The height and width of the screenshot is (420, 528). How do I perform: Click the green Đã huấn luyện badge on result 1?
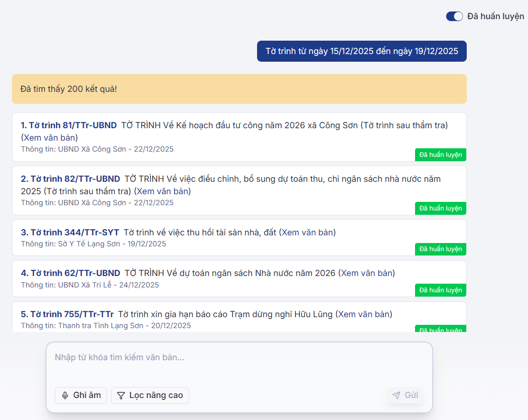[x=440, y=155]
